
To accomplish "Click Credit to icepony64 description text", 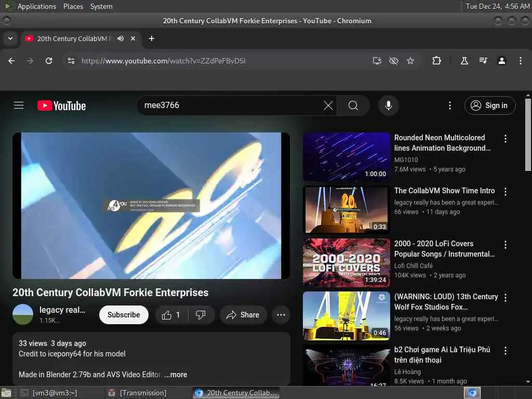I will click(72, 354).
